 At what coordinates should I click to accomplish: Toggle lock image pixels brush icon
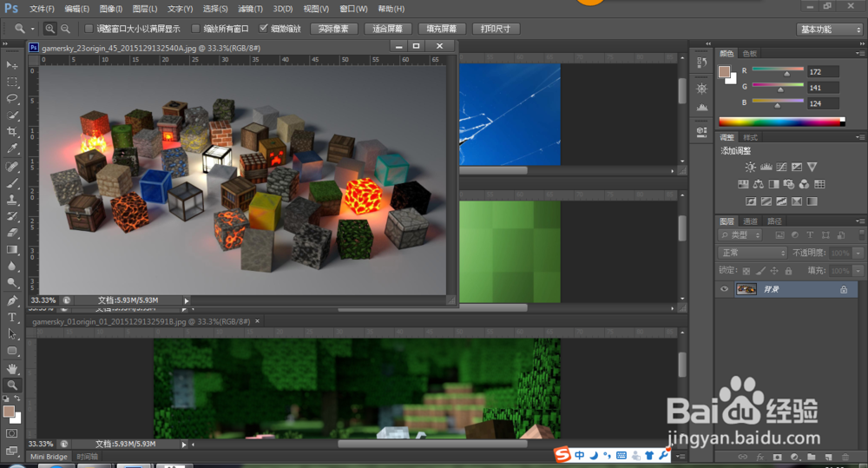pos(760,271)
